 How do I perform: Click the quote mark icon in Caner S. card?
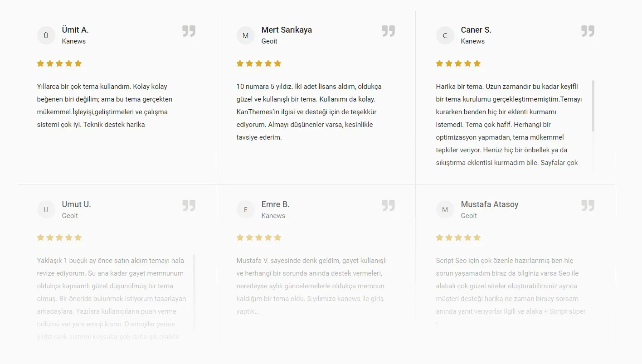(588, 31)
